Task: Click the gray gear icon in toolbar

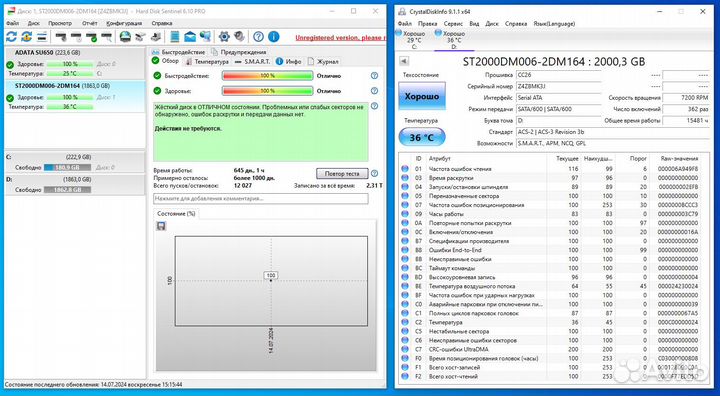Action: (239, 37)
